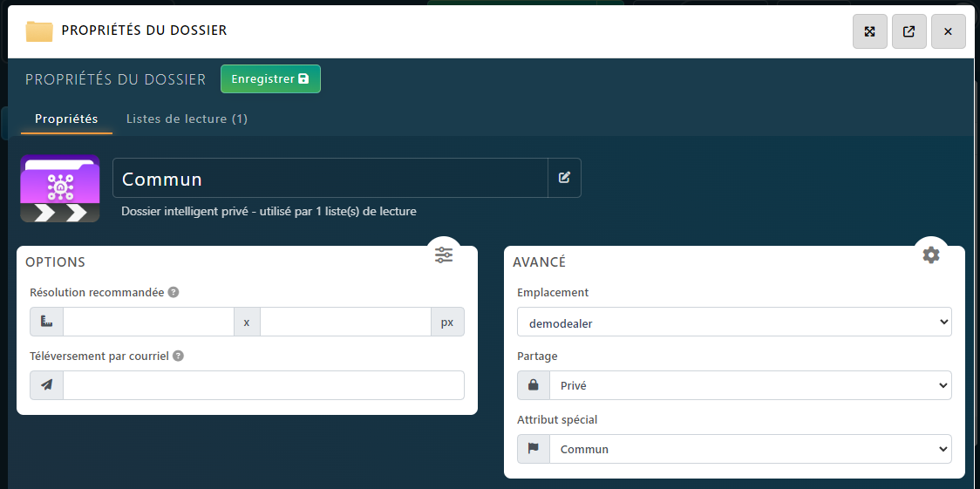The image size is (980, 489).
Task: Open the Listes de lecture (1) tab
Action: click(187, 119)
